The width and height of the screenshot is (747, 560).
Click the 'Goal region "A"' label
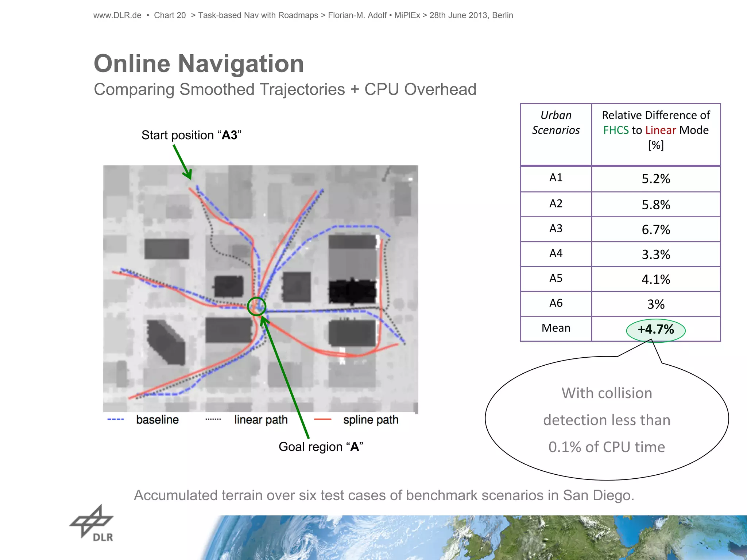coord(321,447)
